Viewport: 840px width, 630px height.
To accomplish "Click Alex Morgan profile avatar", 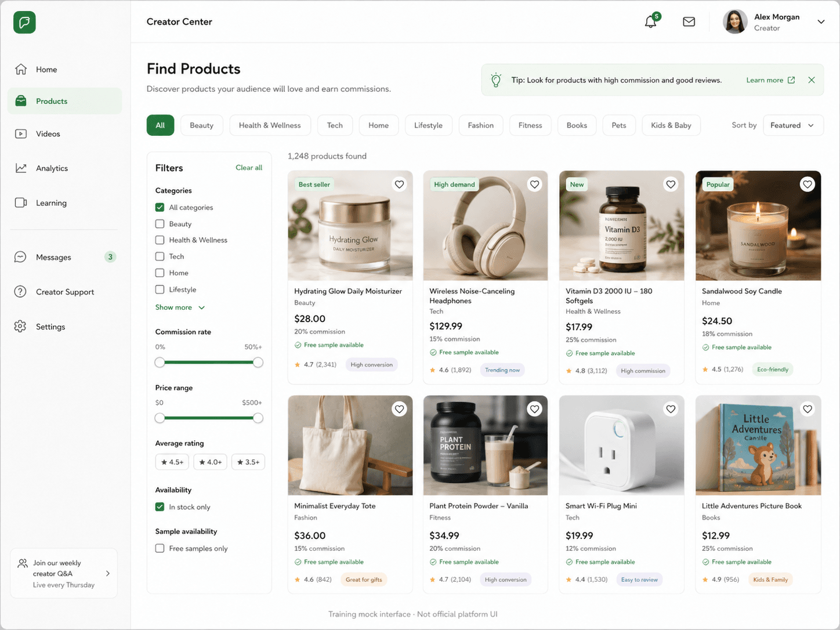I will point(735,22).
